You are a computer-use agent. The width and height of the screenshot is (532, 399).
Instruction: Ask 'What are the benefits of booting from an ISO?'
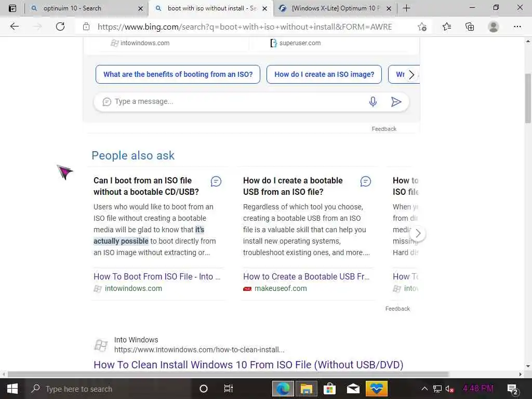[178, 74]
